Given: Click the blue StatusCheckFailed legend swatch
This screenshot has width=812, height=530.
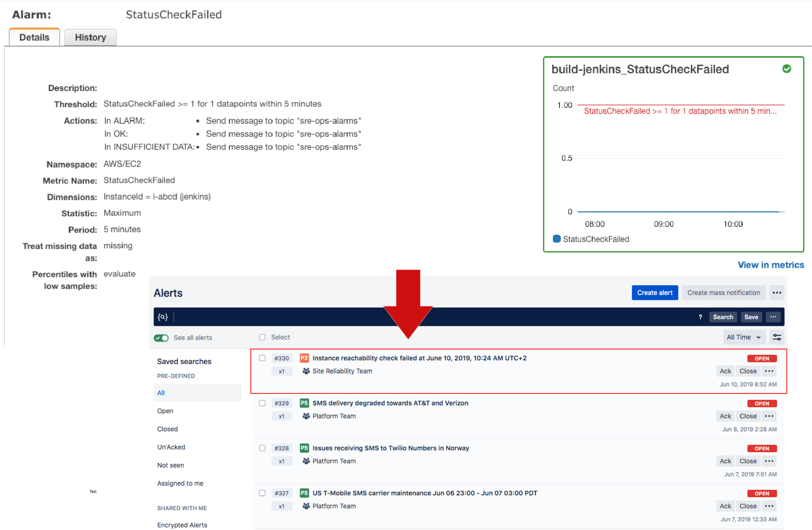Looking at the screenshot, I should tap(556, 239).
